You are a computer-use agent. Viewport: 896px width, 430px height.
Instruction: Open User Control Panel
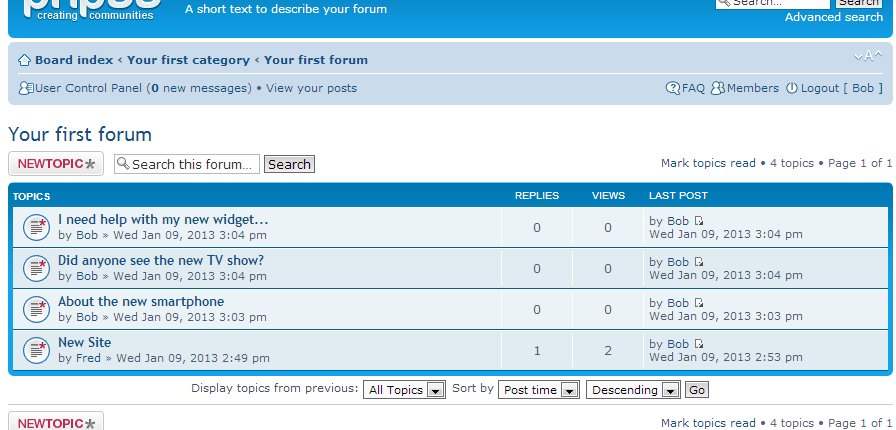click(88, 88)
